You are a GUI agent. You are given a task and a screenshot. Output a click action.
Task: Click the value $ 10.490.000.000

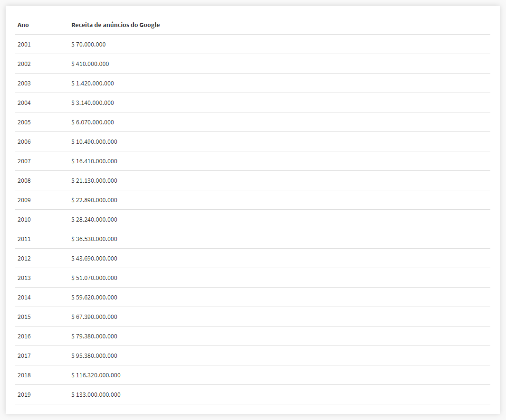94,141
